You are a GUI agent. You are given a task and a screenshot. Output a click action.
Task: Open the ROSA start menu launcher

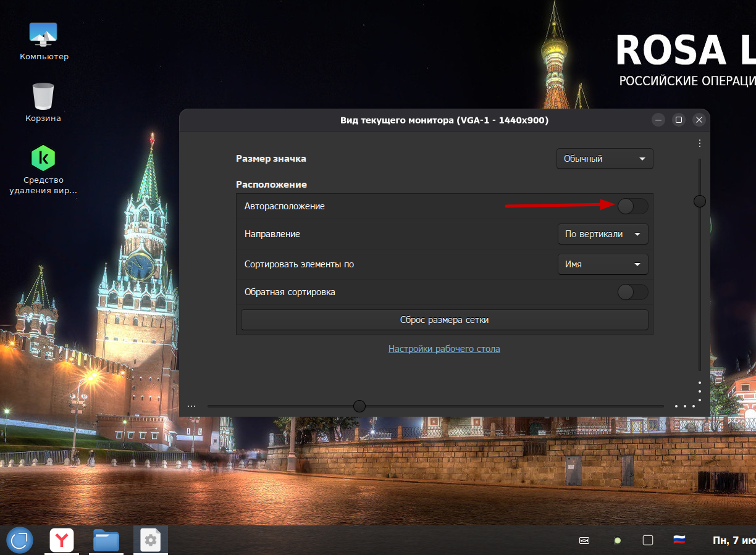(x=20, y=540)
